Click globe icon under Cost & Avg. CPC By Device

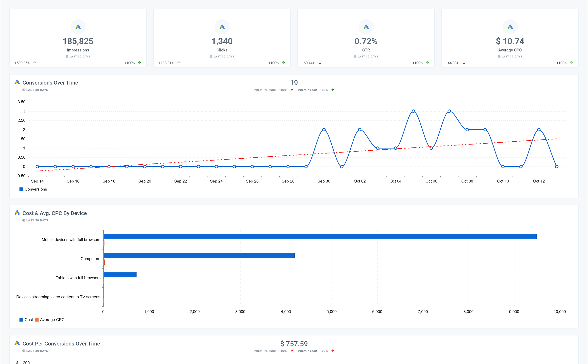point(24,220)
